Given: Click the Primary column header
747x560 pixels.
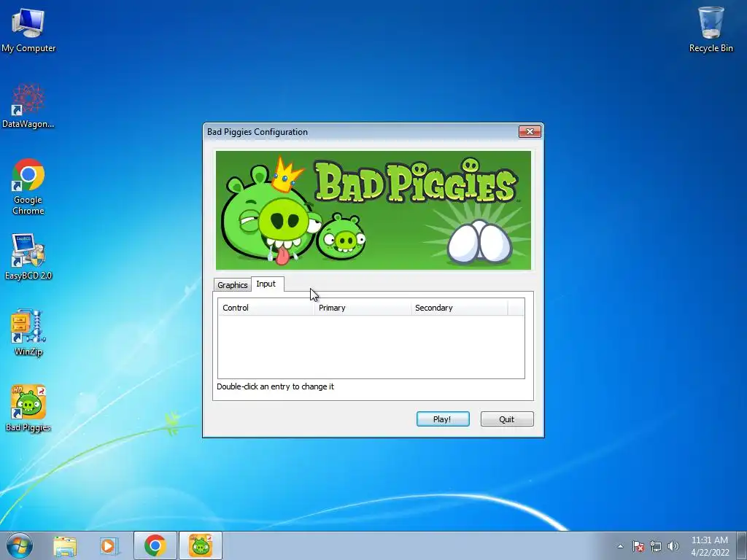Looking at the screenshot, I should 363,308.
